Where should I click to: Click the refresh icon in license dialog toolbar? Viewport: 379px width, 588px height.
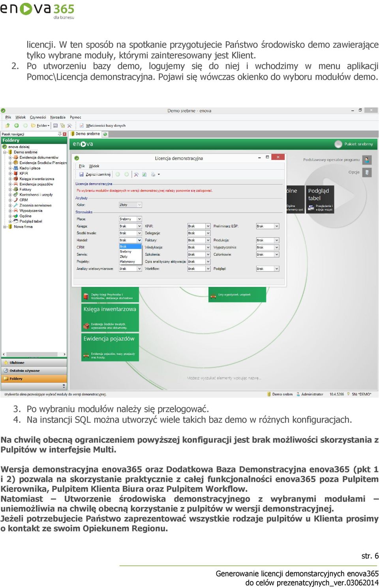pos(144,174)
